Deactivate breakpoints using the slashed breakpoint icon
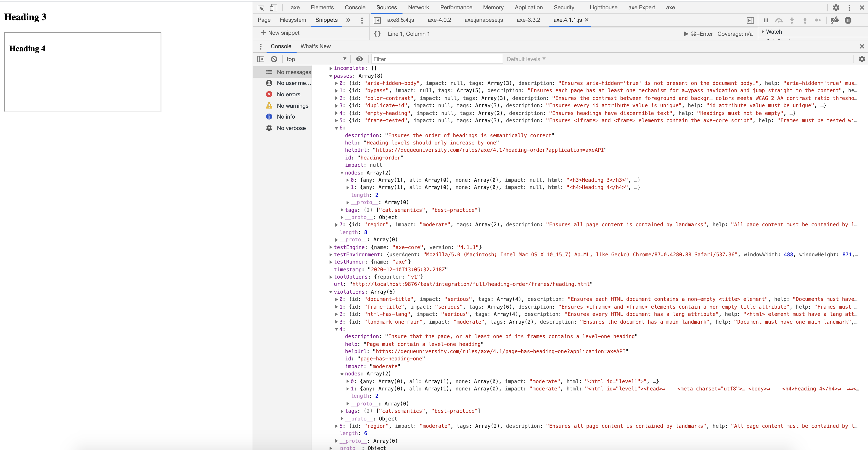The height and width of the screenshot is (450, 868). [835, 20]
